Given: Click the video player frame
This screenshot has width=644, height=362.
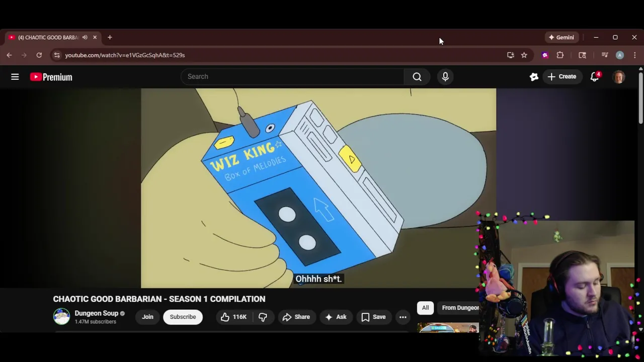Looking at the screenshot, I should pos(318,188).
